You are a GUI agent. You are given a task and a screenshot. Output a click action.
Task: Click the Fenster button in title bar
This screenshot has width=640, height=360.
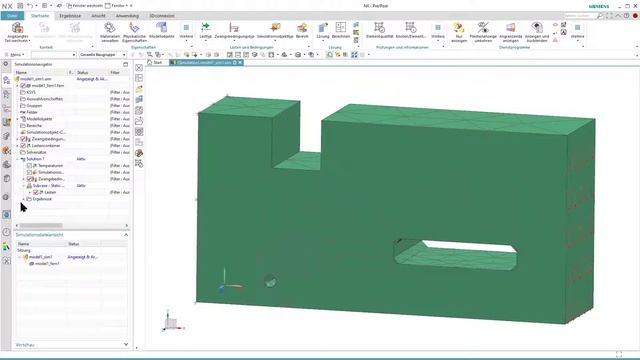click(x=116, y=6)
